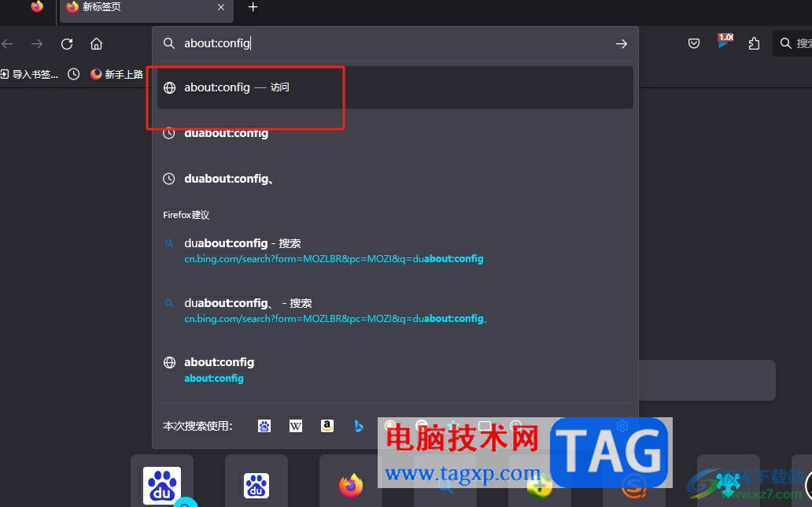Search using the Amazon engine icon

click(x=327, y=426)
